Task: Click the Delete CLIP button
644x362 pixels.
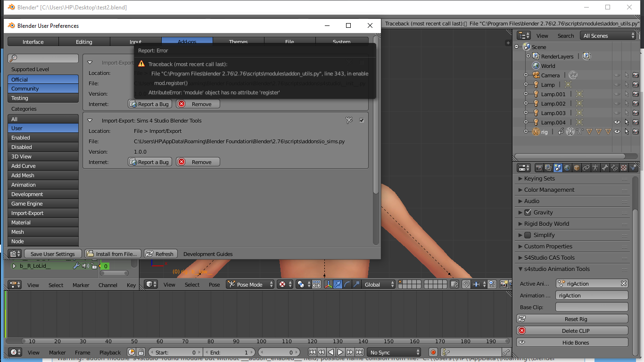Action: (572, 330)
